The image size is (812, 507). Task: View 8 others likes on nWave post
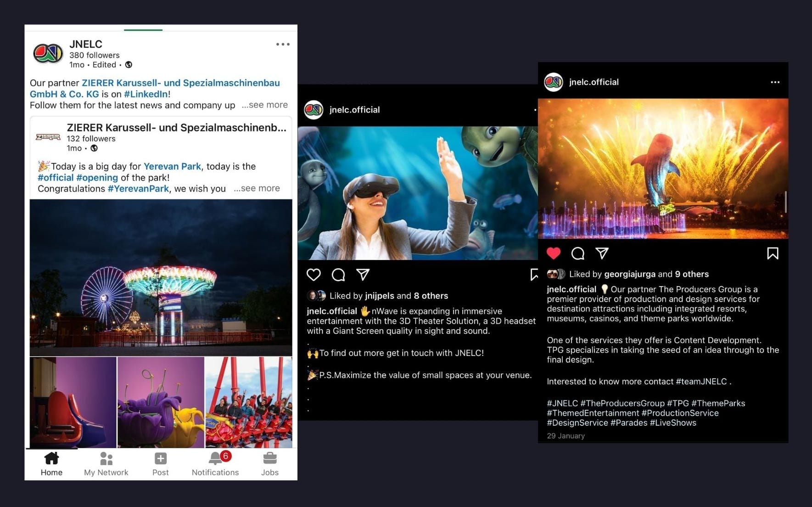pyautogui.click(x=431, y=296)
